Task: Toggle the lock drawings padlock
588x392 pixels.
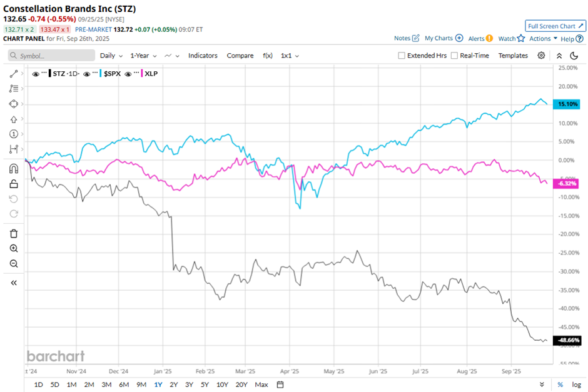Action: coord(14,184)
